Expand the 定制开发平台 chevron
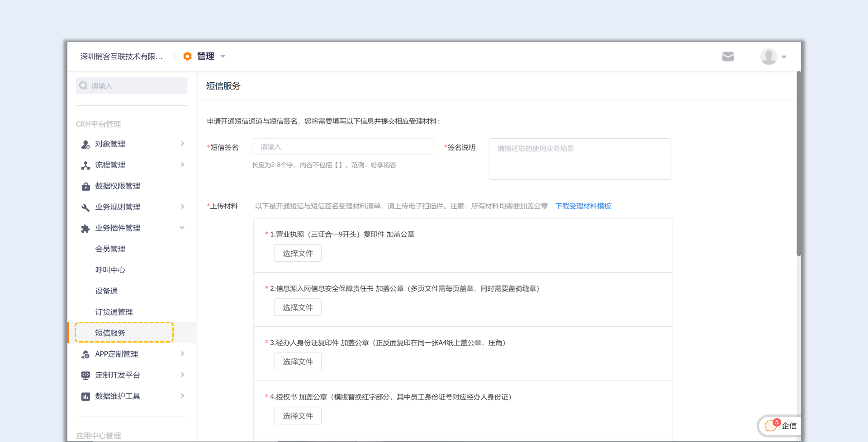Viewport: 868px width, 442px height. (182, 375)
